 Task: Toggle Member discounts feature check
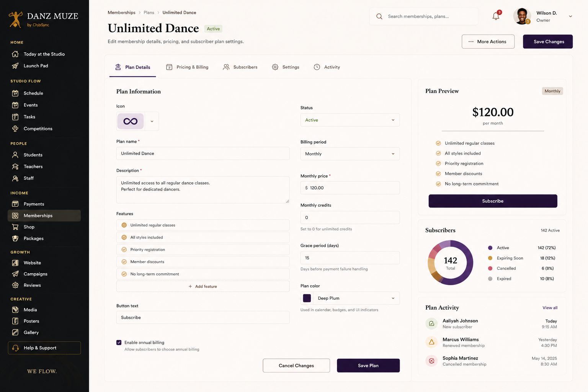tap(124, 262)
